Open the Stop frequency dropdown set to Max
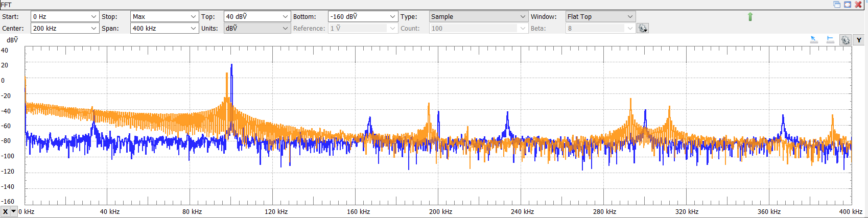This screenshot has width=868, height=218. point(193,17)
